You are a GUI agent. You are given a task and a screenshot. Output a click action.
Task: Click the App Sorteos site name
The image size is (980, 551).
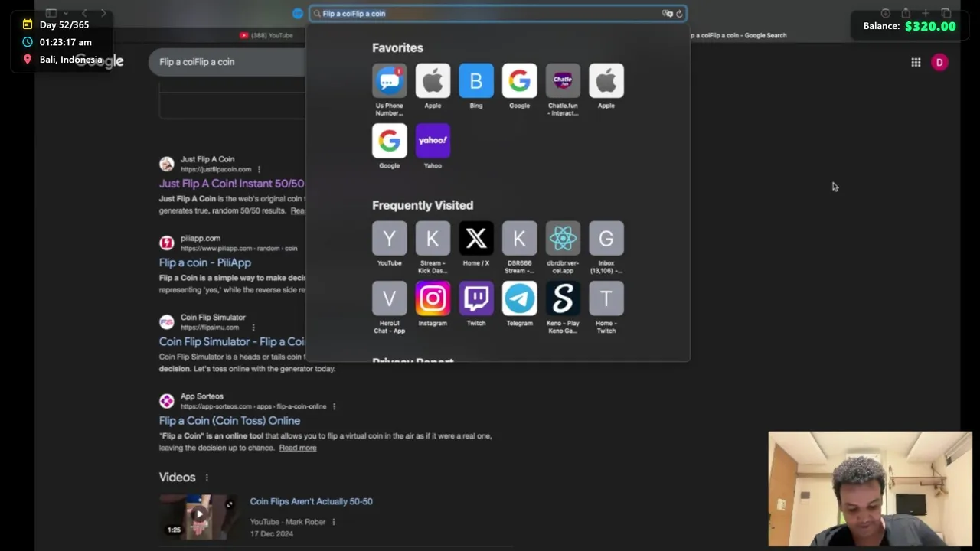(x=202, y=396)
